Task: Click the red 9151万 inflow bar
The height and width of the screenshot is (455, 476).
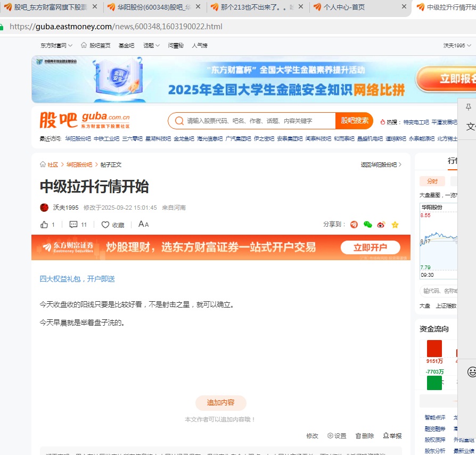Action: click(x=434, y=348)
